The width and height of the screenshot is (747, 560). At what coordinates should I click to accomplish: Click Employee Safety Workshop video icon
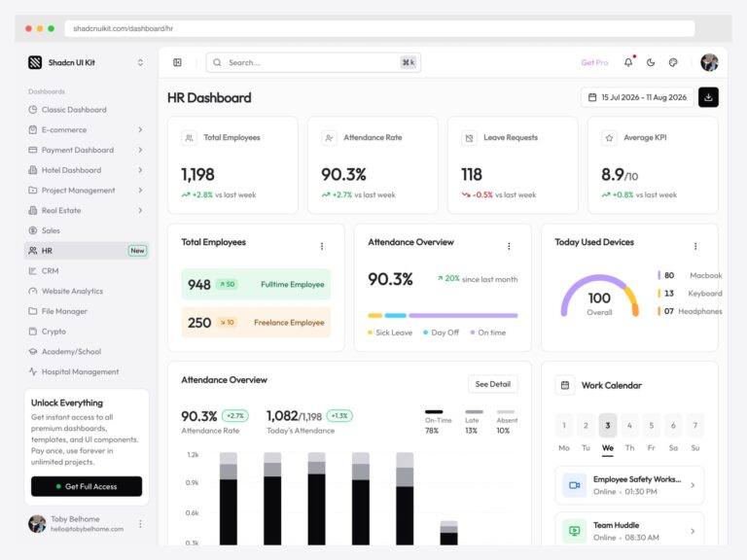pyautogui.click(x=575, y=485)
